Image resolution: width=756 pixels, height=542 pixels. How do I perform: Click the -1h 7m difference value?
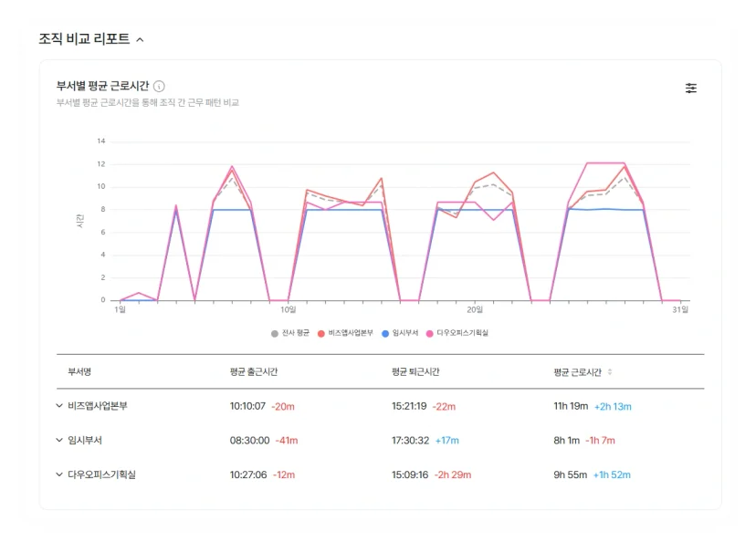point(600,441)
